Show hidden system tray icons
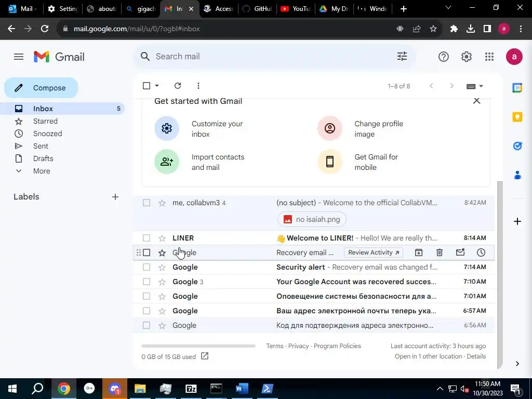Screen dimensions: 532x399 click(x=440, y=389)
